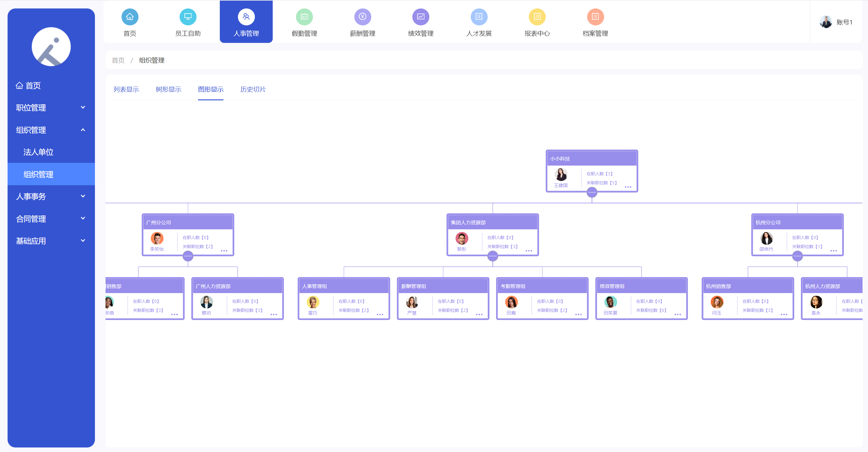
Task: Open the 员工自助 module icon
Action: (x=188, y=17)
